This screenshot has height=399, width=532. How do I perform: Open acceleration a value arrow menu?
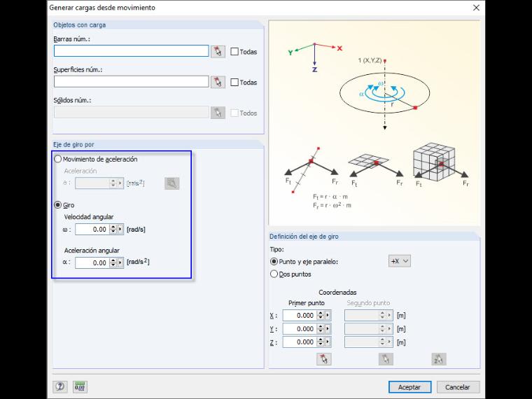point(120,183)
